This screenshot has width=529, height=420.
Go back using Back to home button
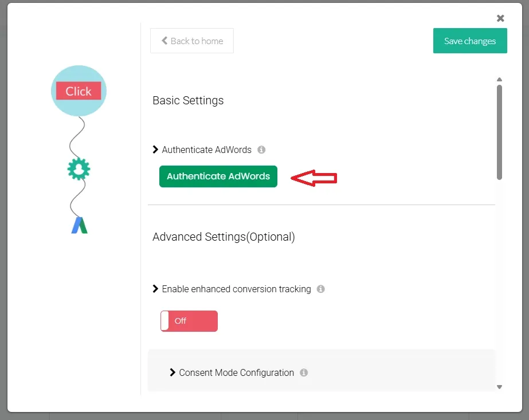tap(192, 41)
